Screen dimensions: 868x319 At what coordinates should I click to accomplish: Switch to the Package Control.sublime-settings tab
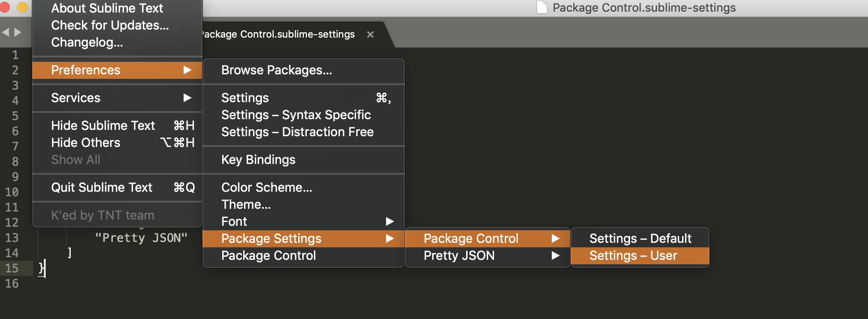(279, 34)
